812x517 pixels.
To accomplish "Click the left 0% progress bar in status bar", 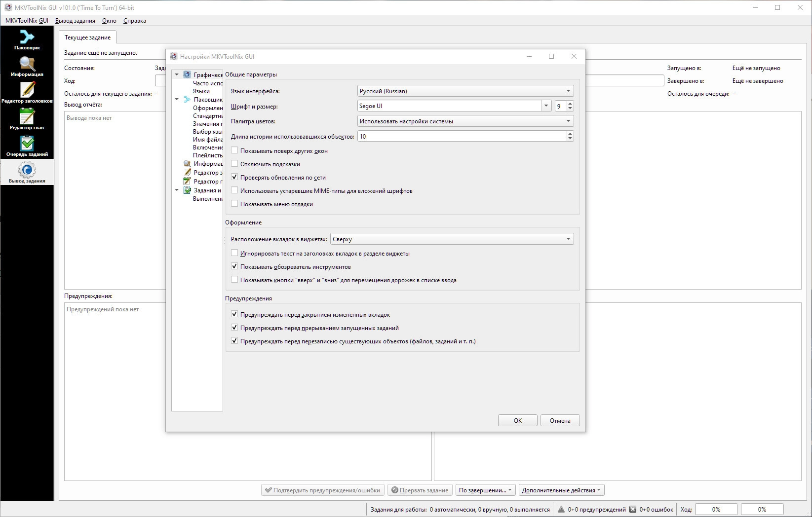I will click(716, 510).
